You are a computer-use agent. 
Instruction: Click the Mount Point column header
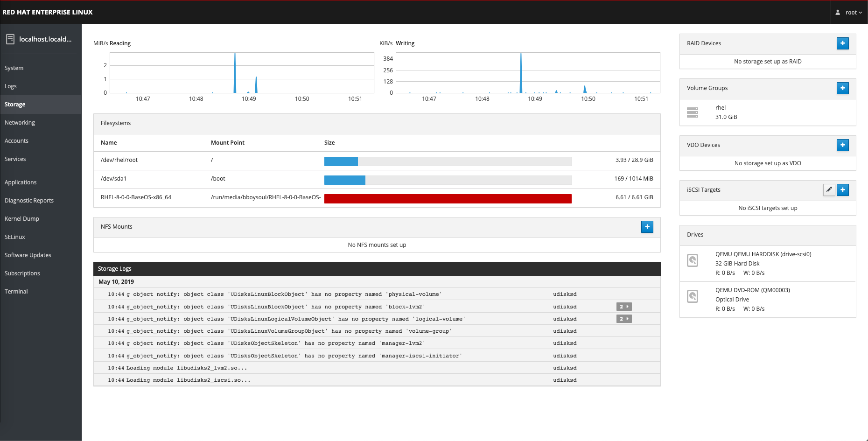pyautogui.click(x=227, y=143)
